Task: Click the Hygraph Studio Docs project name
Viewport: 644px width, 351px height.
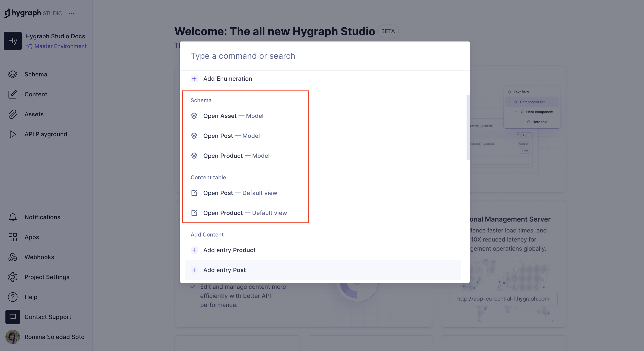Action: point(55,36)
